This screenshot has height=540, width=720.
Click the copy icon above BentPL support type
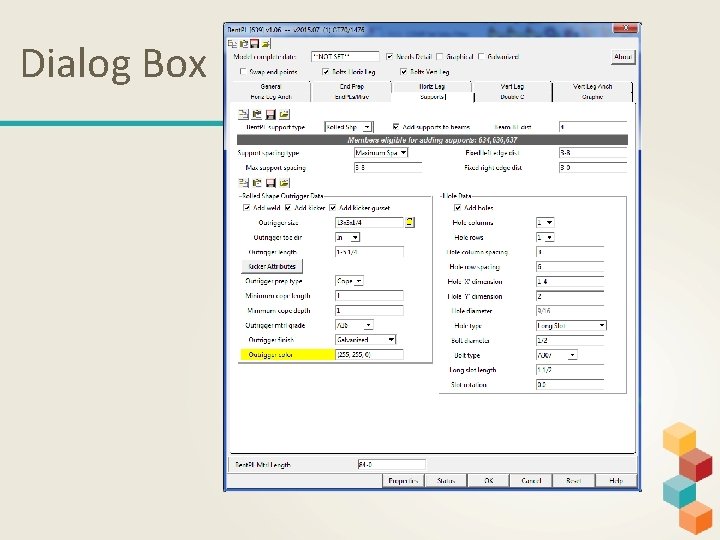pyautogui.click(x=243, y=114)
